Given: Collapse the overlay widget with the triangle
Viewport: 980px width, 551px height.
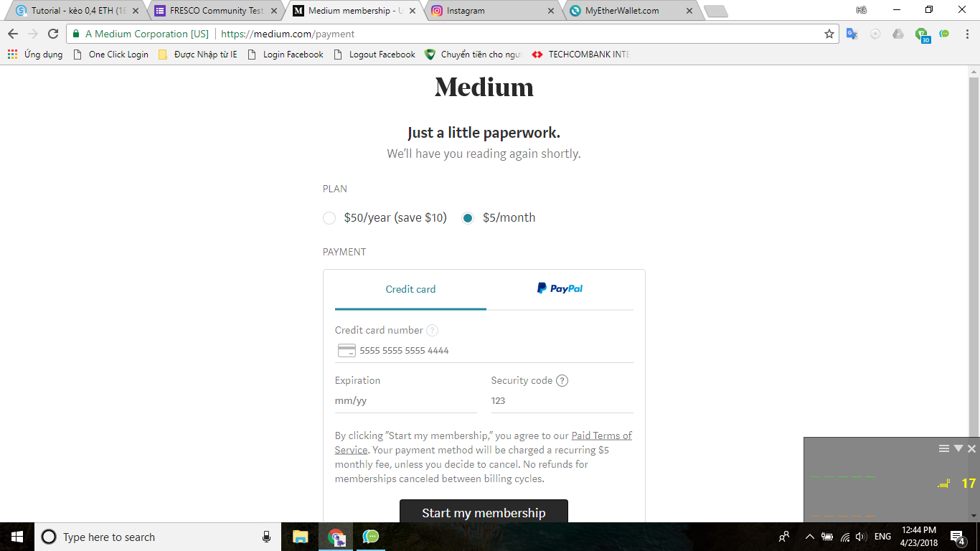Looking at the screenshot, I should tap(958, 448).
